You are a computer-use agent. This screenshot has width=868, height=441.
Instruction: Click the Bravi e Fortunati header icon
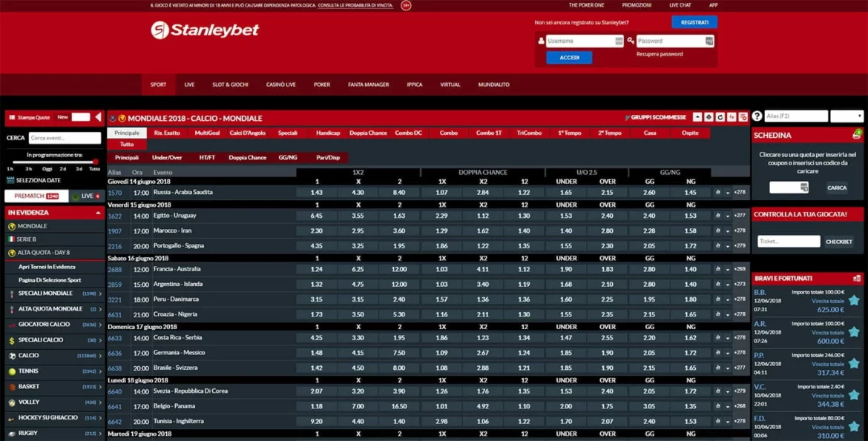coord(857,279)
